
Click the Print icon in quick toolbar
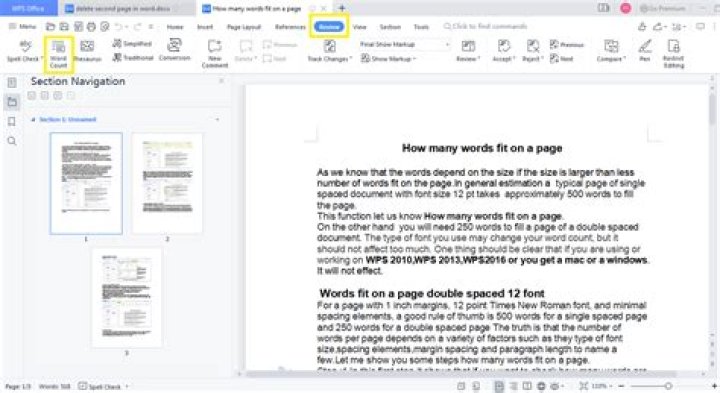point(91,27)
